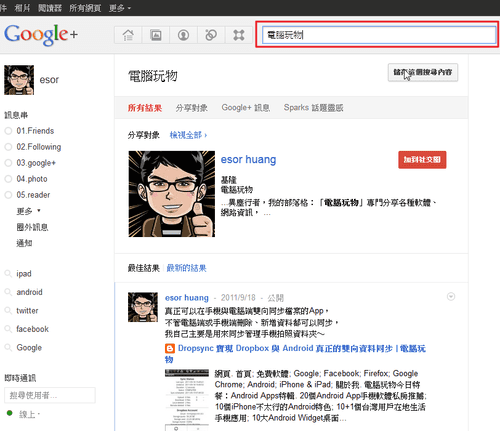Image resolution: width=500 pixels, height=431 pixels.
Task: Click the large esor huang avatar
Action: pos(172,194)
